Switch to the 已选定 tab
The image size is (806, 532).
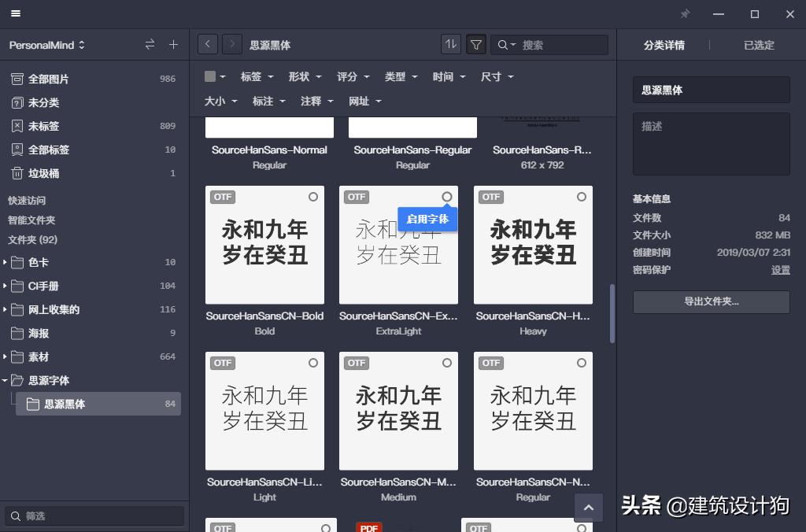[757, 44]
